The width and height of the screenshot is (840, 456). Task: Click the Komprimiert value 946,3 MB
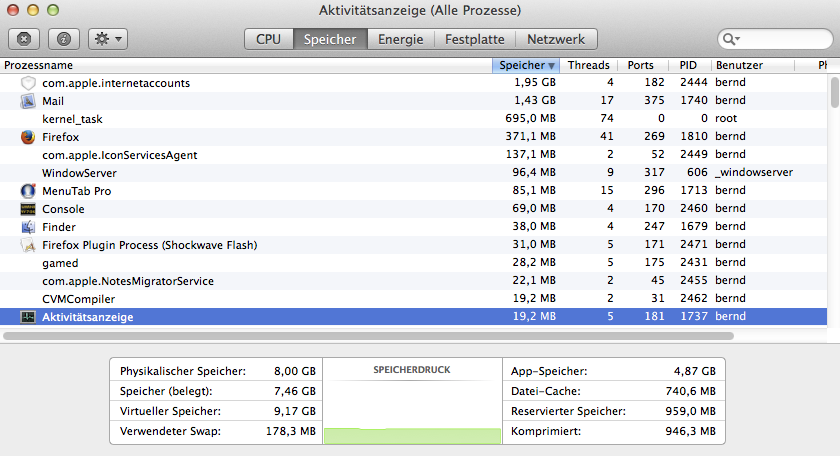pyautogui.click(x=691, y=431)
